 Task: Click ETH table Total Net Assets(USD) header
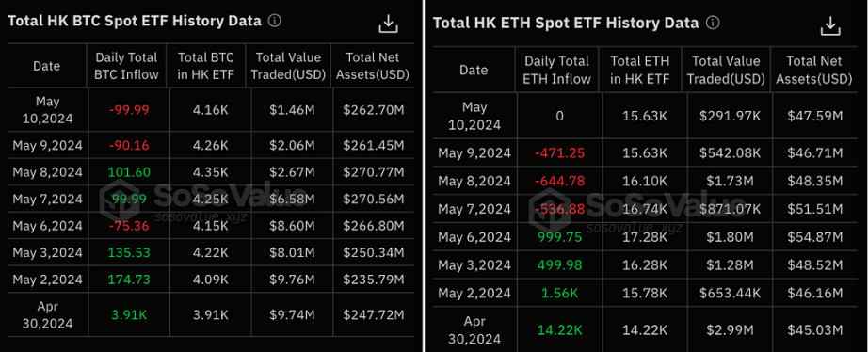pos(813,70)
